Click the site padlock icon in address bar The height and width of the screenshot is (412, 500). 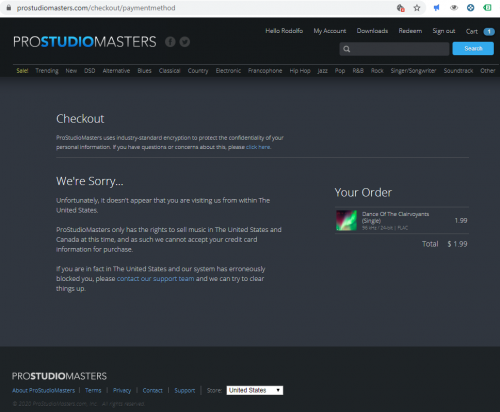pyautogui.click(x=9, y=8)
